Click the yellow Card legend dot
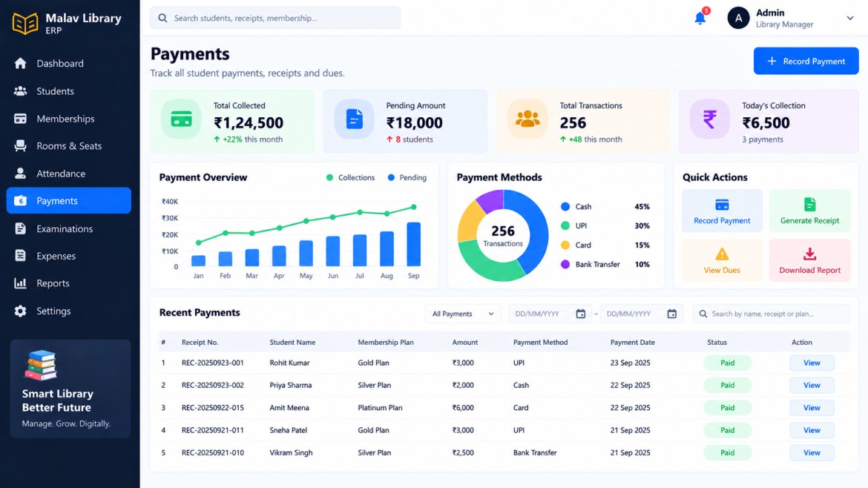Screen dimensions: 868x488 pos(565,245)
